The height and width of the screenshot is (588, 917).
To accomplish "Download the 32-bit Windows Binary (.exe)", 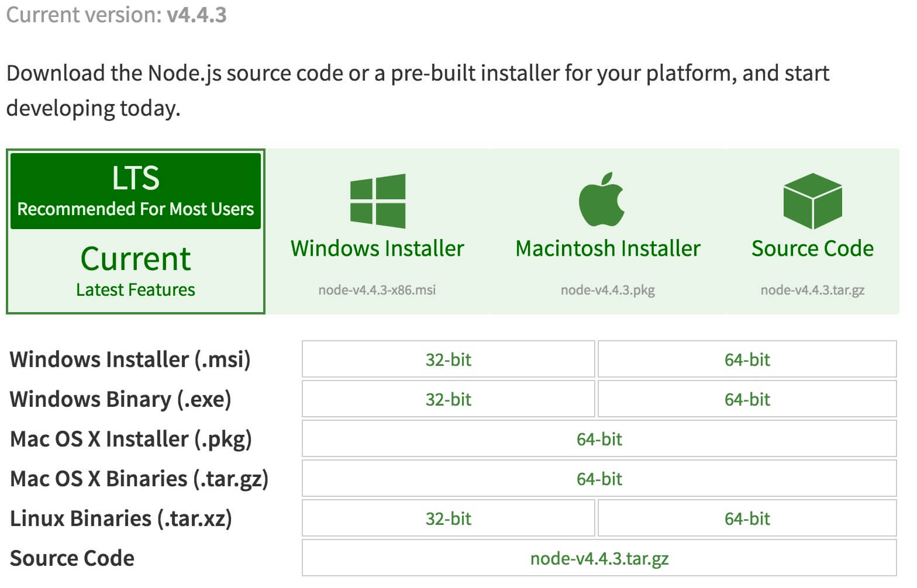I will click(448, 399).
